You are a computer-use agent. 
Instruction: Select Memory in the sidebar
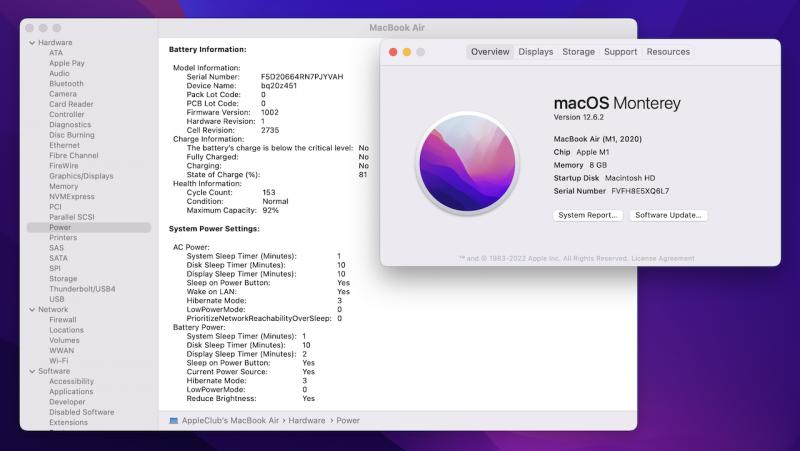pyautogui.click(x=64, y=186)
